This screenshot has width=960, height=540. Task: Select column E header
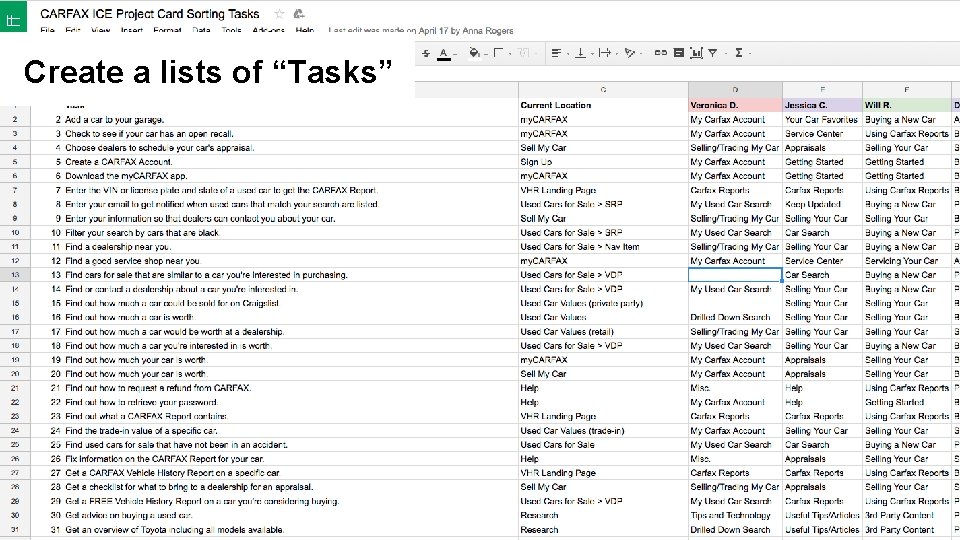822,90
